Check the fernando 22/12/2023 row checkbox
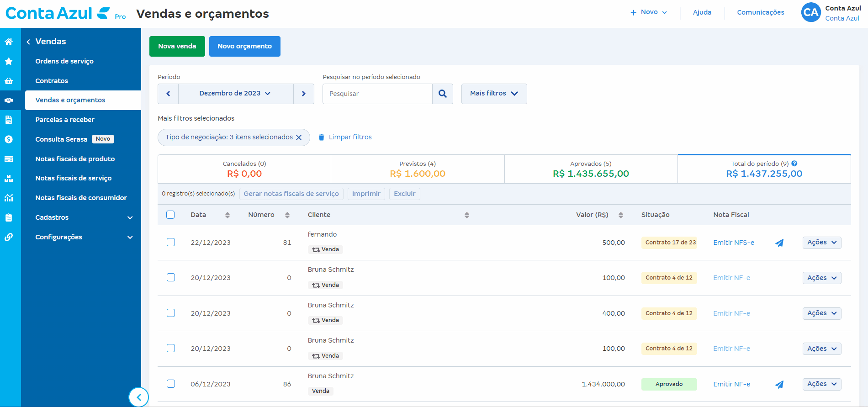868x407 pixels. (171, 242)
